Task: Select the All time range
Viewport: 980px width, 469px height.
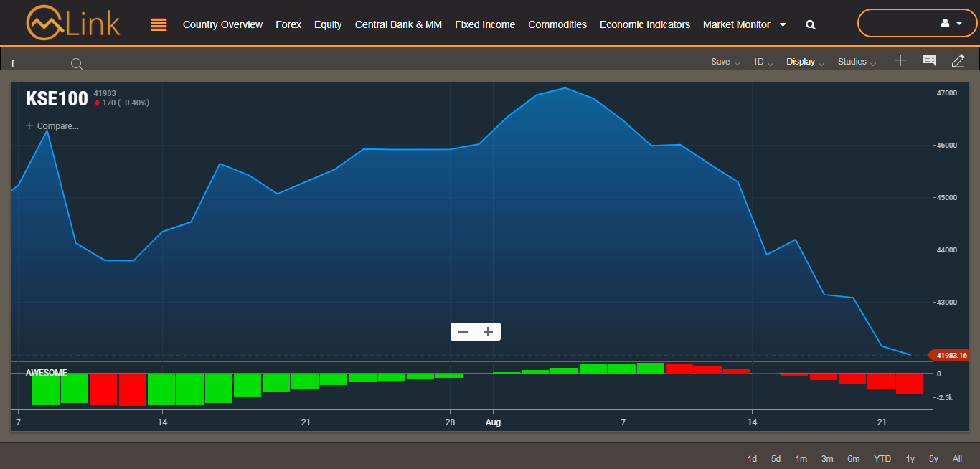Action: click(958, 459)
